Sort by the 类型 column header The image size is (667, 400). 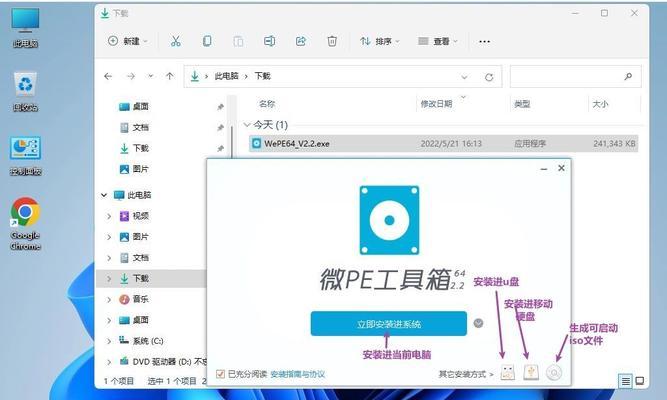click(x=522, y=104)
